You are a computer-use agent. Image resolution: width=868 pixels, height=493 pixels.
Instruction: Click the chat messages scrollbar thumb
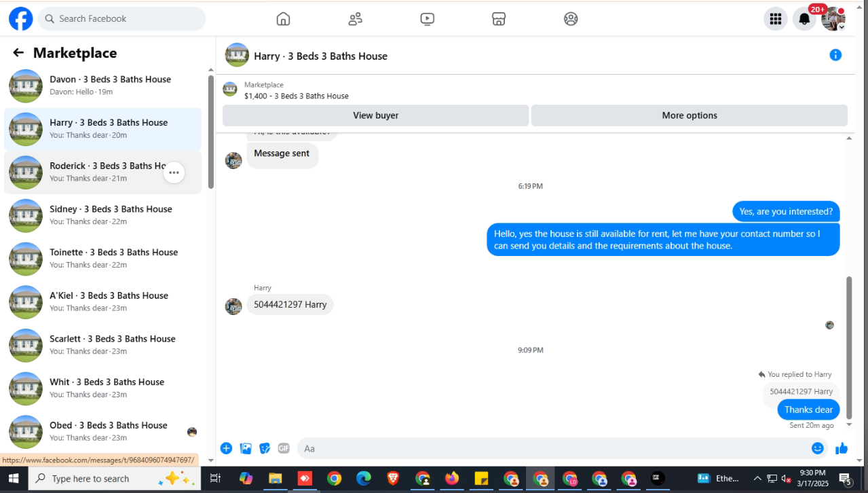(x=848, y=346)
